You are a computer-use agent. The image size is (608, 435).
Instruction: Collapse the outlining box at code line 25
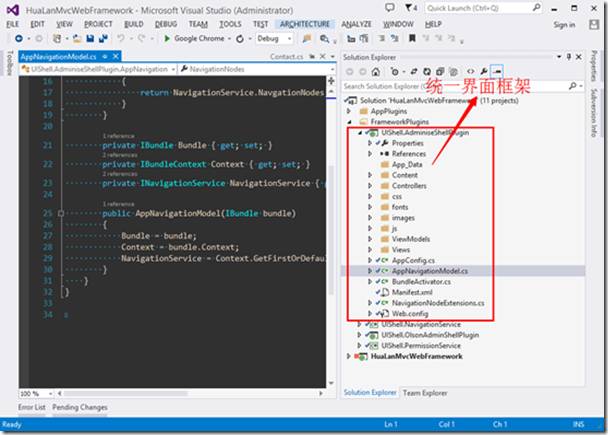[x=60, y=213]
